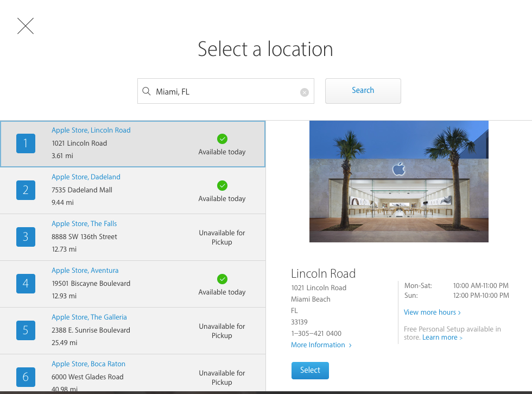Click the number 3 store badge
The height and width of the screenshot is (394, 532).
click(26, 237)
